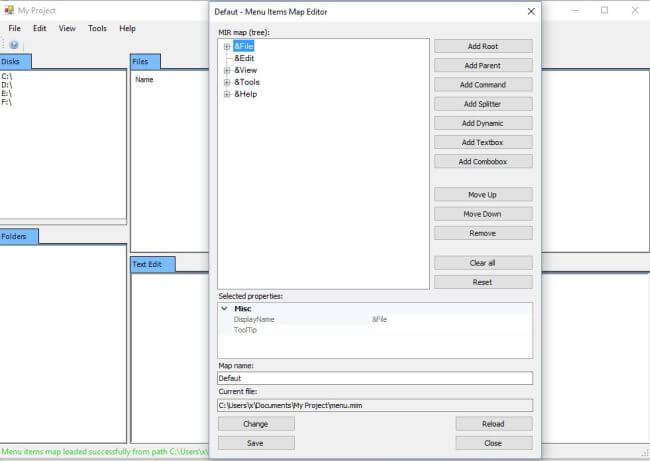Image resolution: width=650 pixels, height=461 pixels.
Task: Click the Close button at dialog bottom
Action: [494, 443]
